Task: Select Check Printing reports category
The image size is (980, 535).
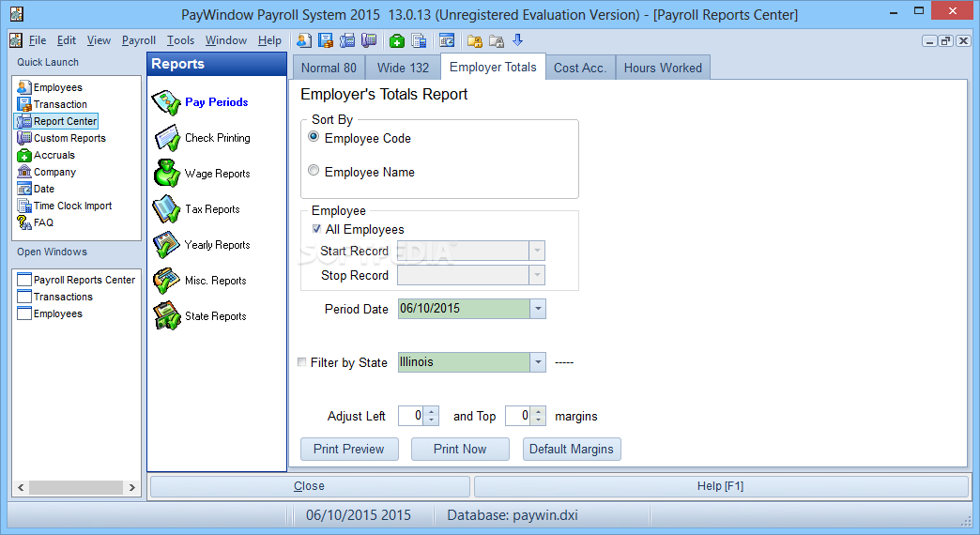Action: click(x=202, y=138)
